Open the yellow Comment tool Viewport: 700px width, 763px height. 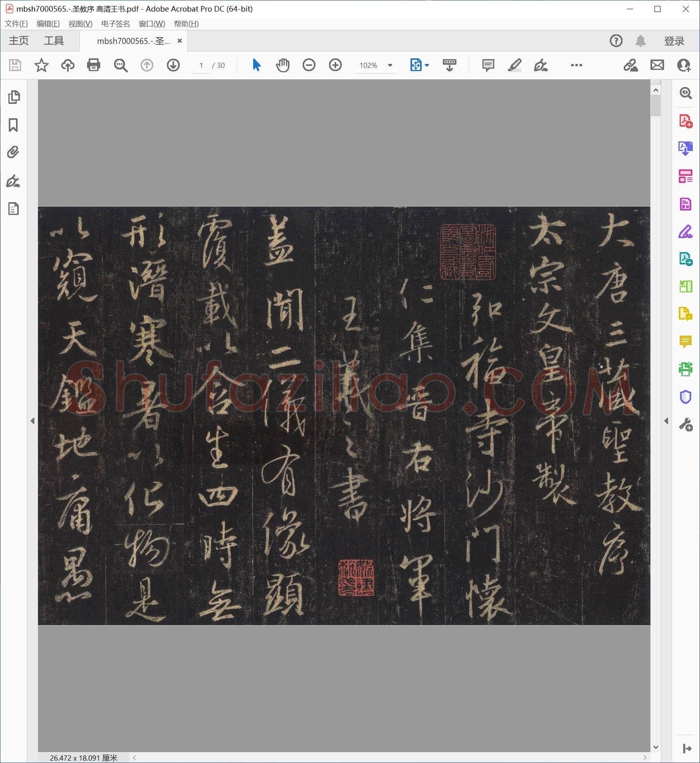[x=686, y=342]
